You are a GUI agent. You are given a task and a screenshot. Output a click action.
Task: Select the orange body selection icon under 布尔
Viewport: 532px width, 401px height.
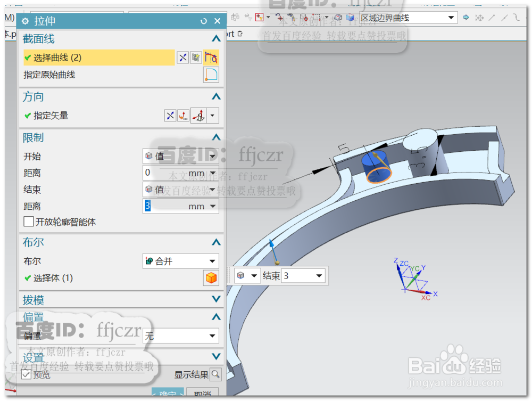click(211, 276)
